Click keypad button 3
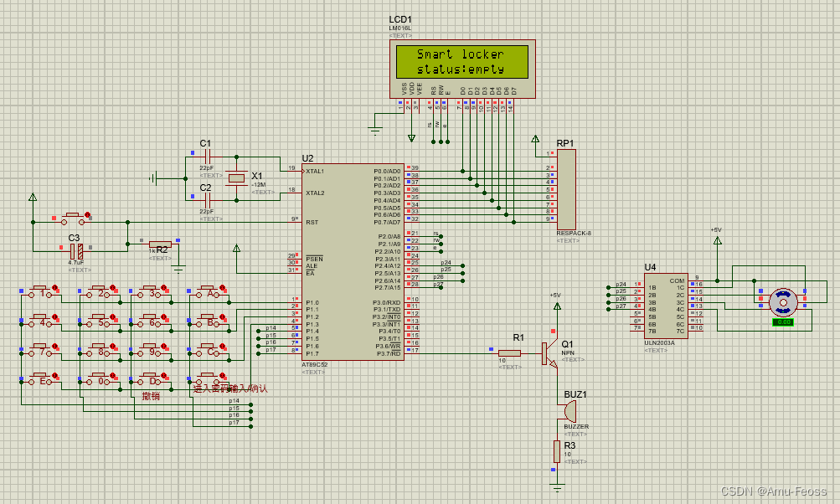 [x=151, y=292]
